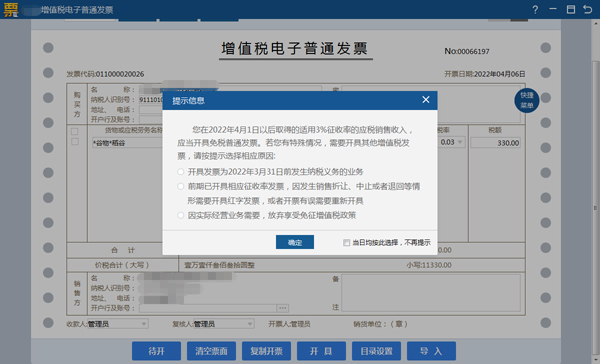The height and width of the screenshot is (364, 600).
Task: Select 开具发票为2022年3月31日前发生纳税义务的业务 option
Action: click(181, 172)
